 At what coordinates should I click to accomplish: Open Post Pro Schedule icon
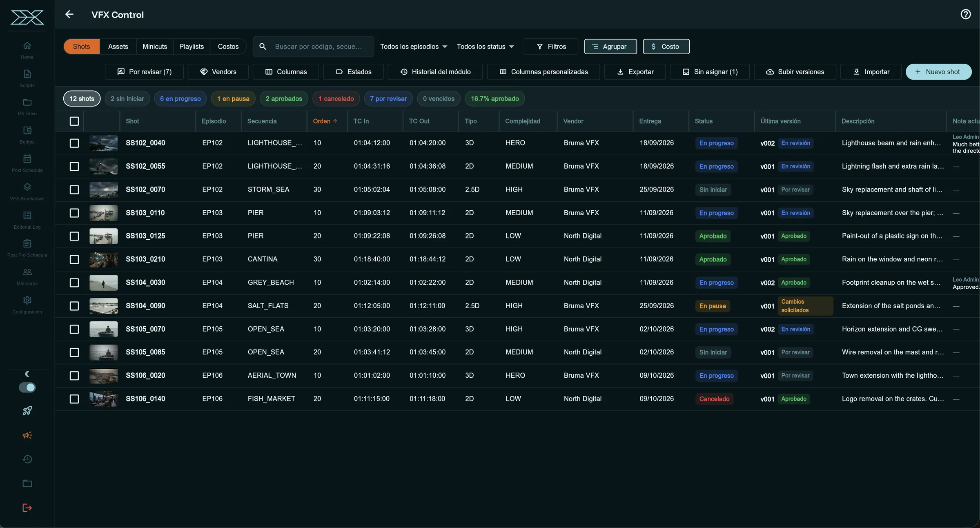(27, 243)
